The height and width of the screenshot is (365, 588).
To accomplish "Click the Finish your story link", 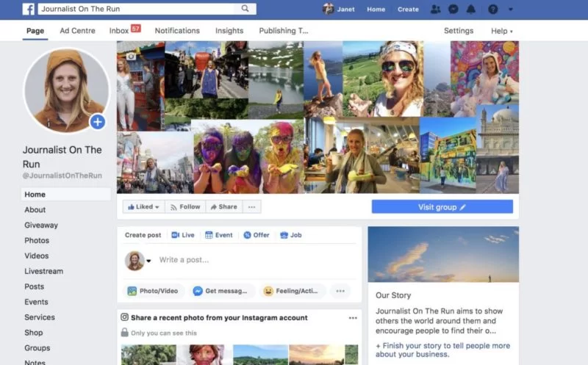I will click(x=443, y=350).
